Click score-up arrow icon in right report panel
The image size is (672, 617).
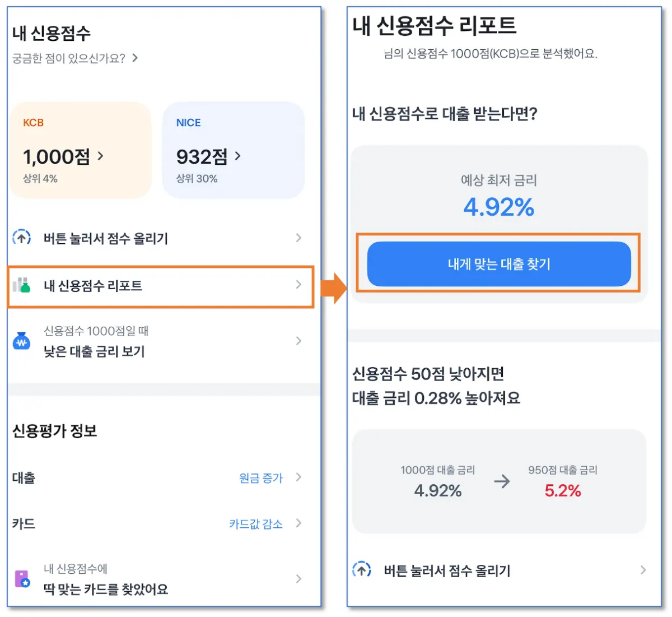click(361, 570)
